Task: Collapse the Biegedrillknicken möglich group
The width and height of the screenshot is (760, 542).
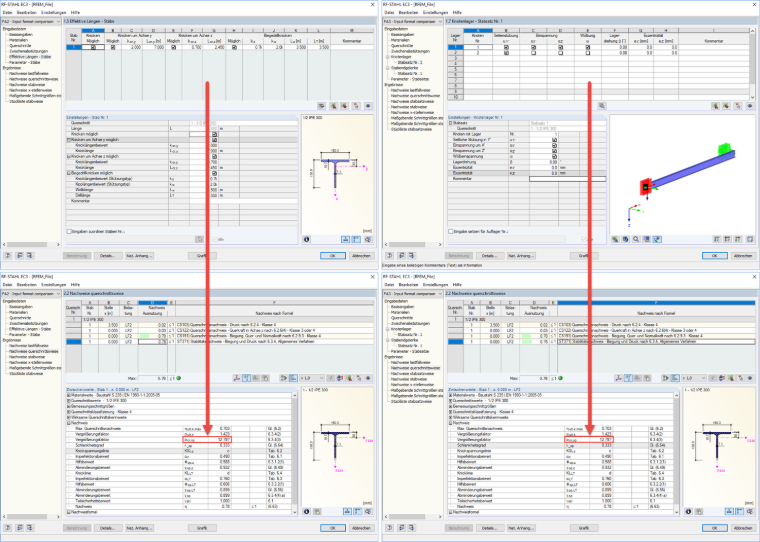Action: coord(68,173)
